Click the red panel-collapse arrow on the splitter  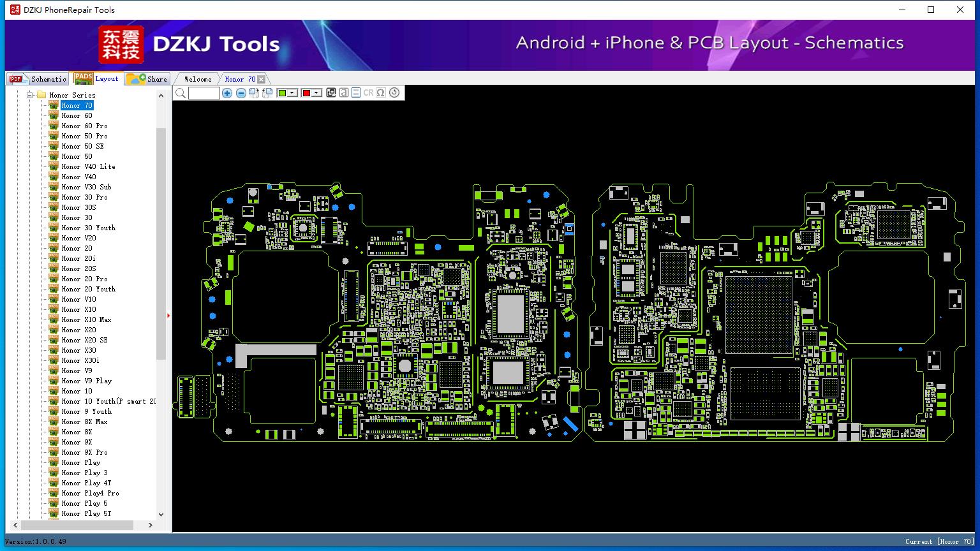click(x=168, y=315)
